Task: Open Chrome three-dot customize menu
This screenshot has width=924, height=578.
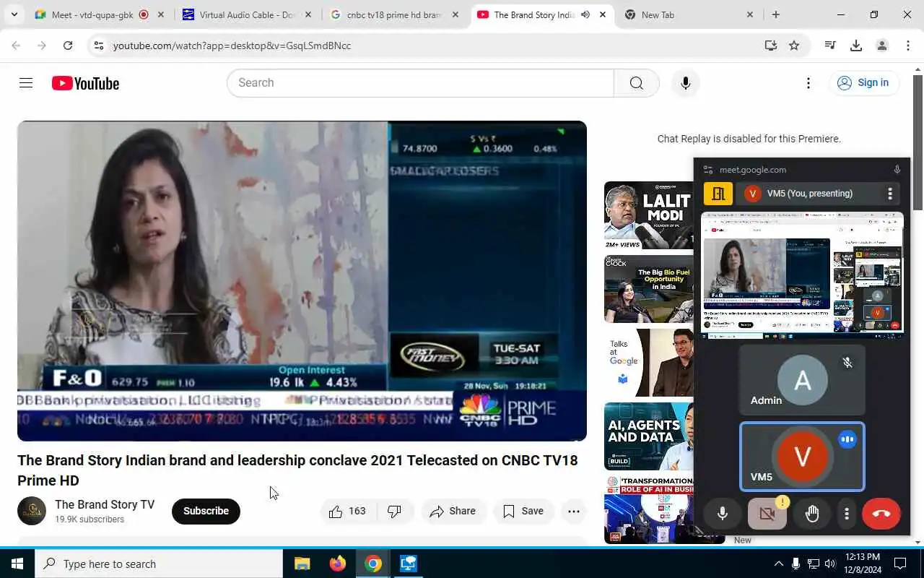Action: click(907, 46)
